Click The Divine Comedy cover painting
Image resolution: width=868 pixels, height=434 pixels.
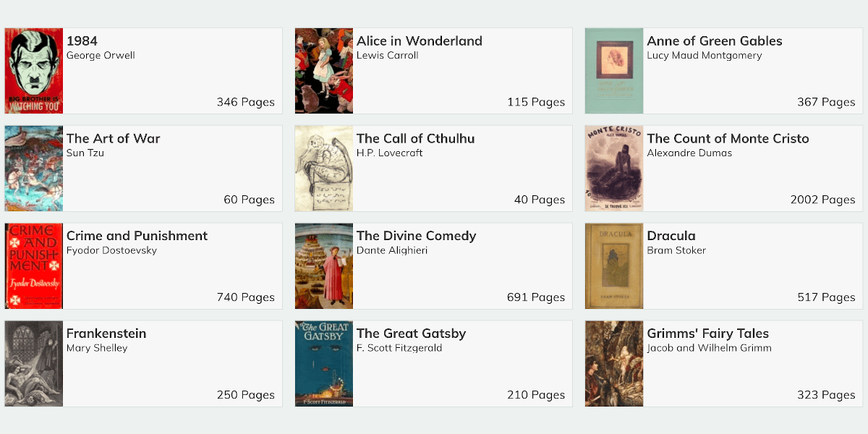[324, 266]
